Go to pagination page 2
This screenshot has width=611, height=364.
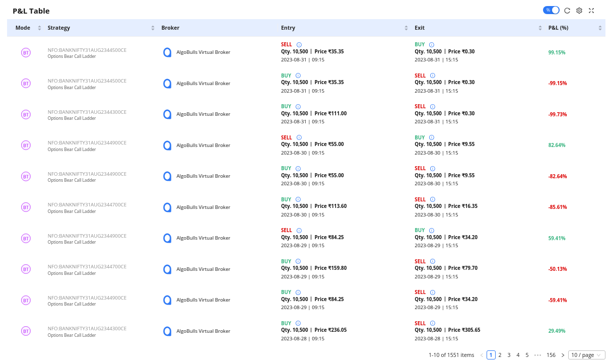pos(500,355)
